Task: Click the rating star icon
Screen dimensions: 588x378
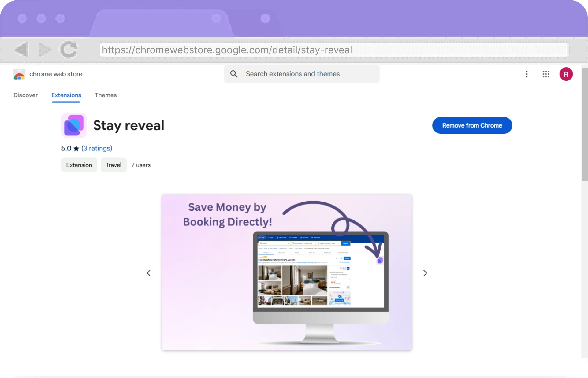Action: coord(76,148)
